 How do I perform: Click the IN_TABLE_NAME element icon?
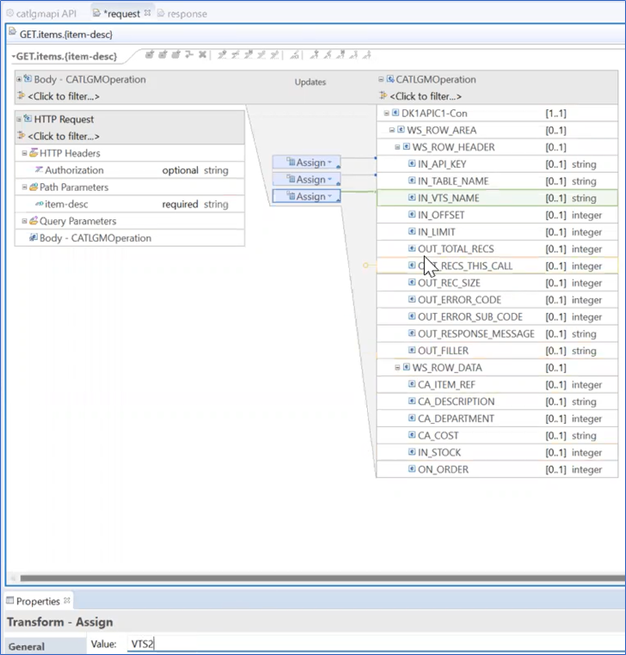(x=412, y=181)
